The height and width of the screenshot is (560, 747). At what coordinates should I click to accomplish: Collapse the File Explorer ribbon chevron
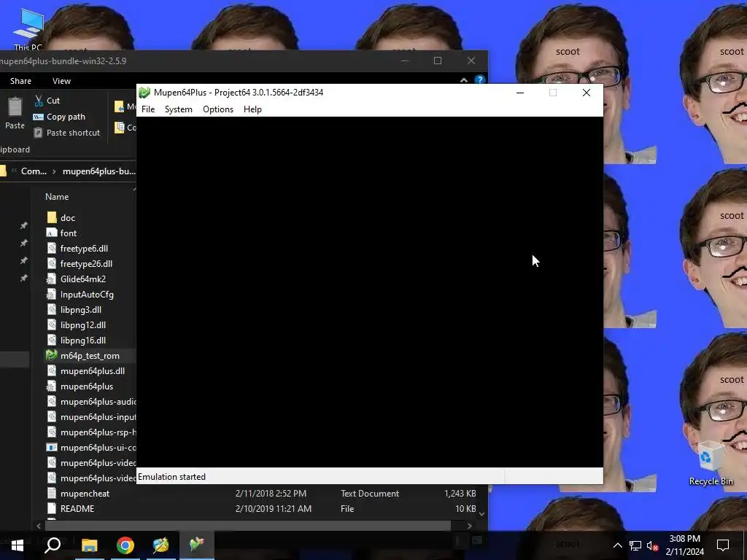463,80
